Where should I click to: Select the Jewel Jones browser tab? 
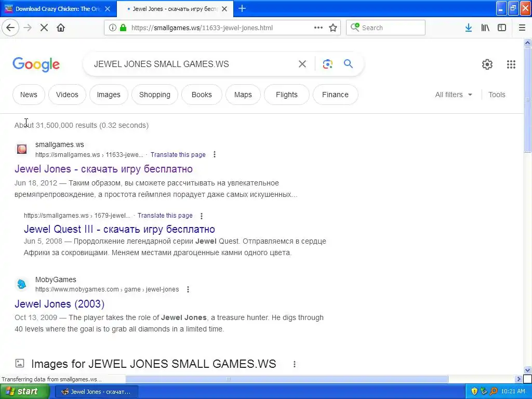(175, 9)
